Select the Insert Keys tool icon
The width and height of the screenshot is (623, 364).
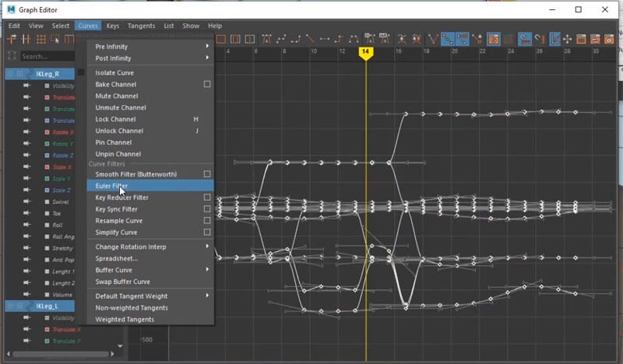pos(26,38)
